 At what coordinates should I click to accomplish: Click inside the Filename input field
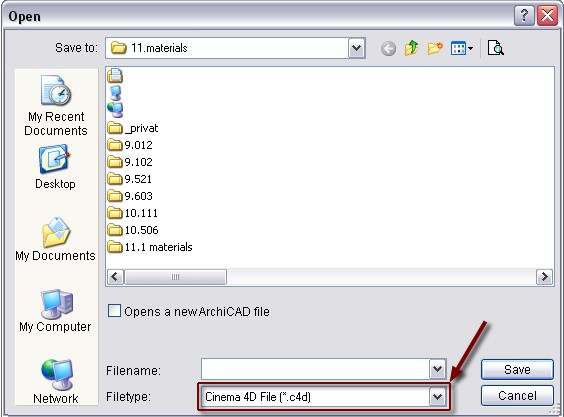pos(315,369)
